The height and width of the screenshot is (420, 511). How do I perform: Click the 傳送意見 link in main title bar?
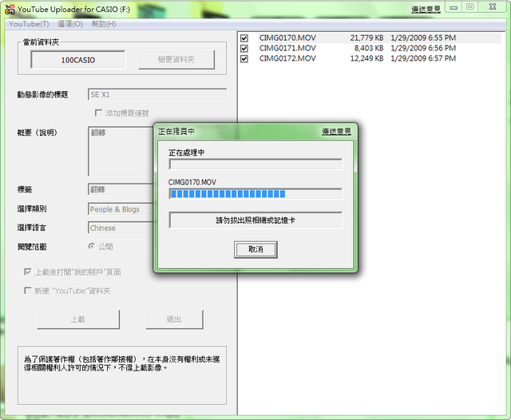tap(426, 10)
